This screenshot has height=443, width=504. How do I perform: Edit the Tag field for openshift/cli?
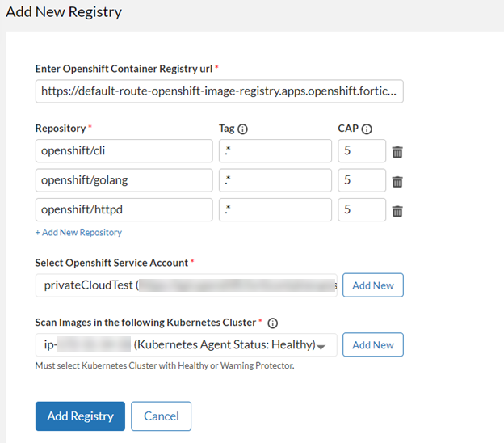[x=275, y=151]
